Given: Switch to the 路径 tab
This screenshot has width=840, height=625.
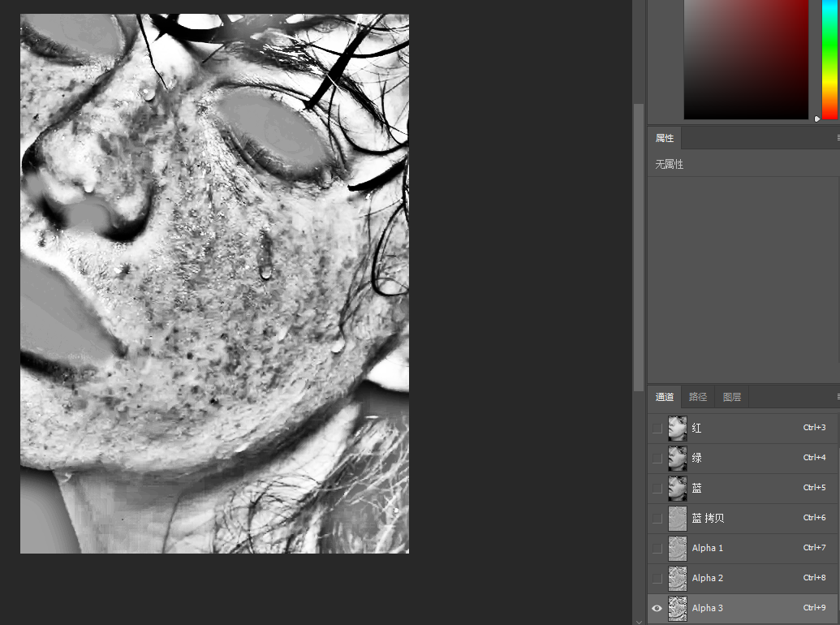Looking at the screenshot, I should coord(697,397).
